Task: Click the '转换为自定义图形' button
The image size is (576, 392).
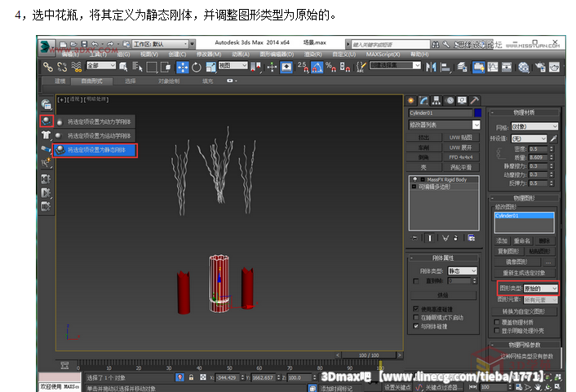Action: (524, 311)
